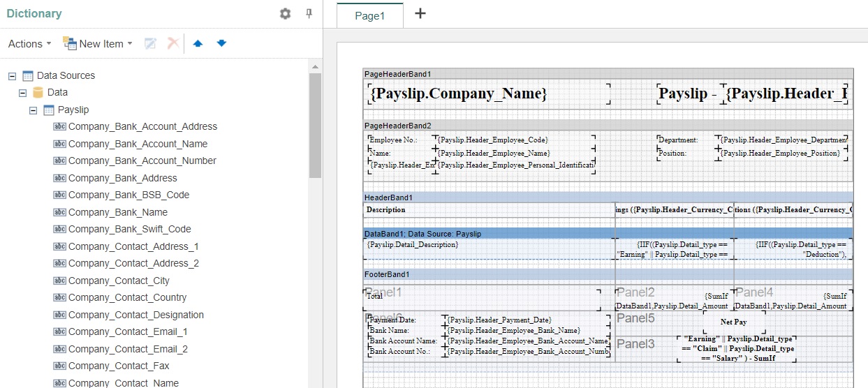This screenshot has height=388, width=868.
Task: Select the Net Pay text component
Action: click(734, 322)
